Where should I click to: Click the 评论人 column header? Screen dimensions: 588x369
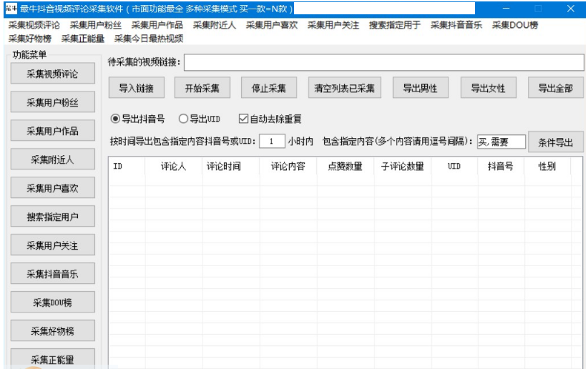pos(174,166)
